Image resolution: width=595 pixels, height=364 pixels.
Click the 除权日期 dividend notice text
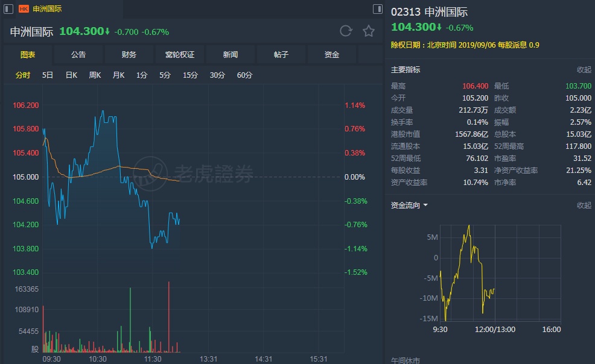click(x=465, y=45)
